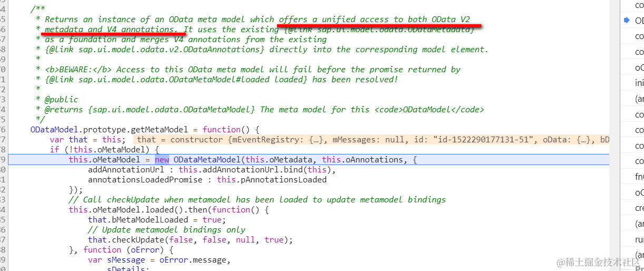Click the 'bMetaModelLoaded' property
The height and width of the screenshot is (271, 644).
(x=150, y=219)
